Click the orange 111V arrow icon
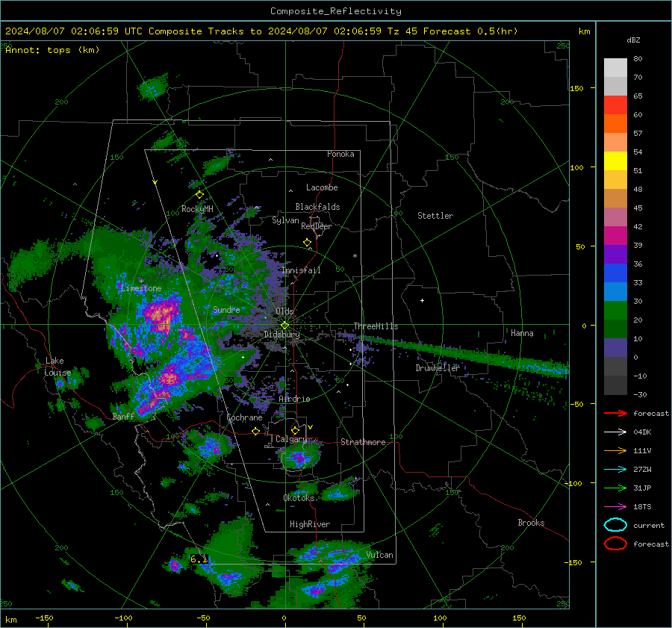 [615, 450]
